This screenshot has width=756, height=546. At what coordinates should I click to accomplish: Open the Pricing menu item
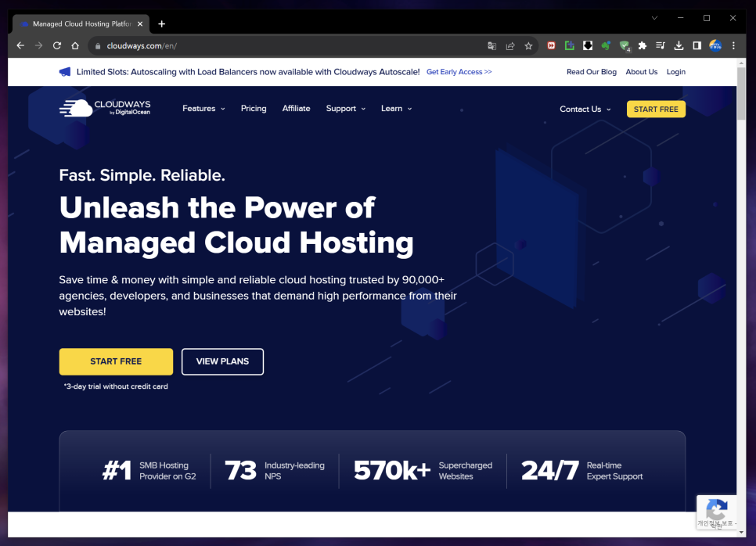254,109
